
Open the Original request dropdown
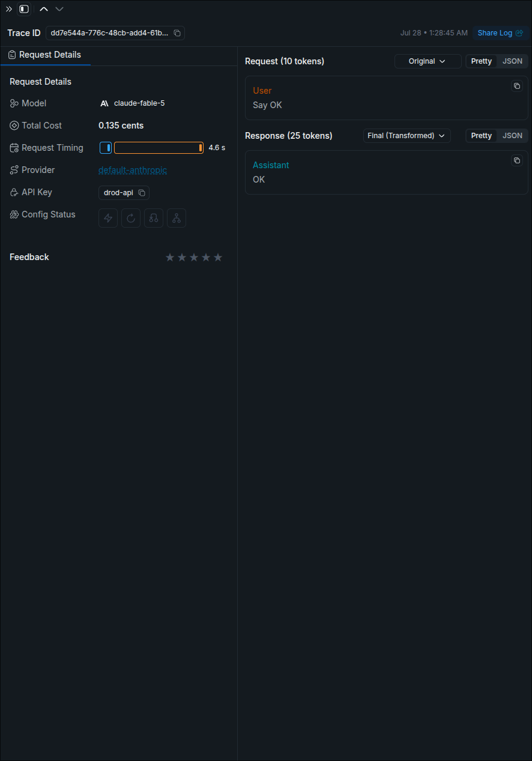pyautogui.click(x=428, y=61)
